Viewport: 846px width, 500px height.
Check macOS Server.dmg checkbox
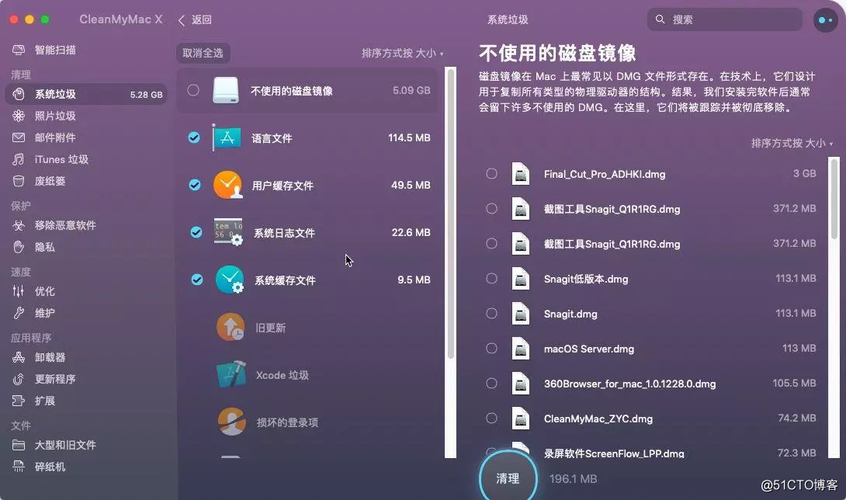click(x=492, y=348)
